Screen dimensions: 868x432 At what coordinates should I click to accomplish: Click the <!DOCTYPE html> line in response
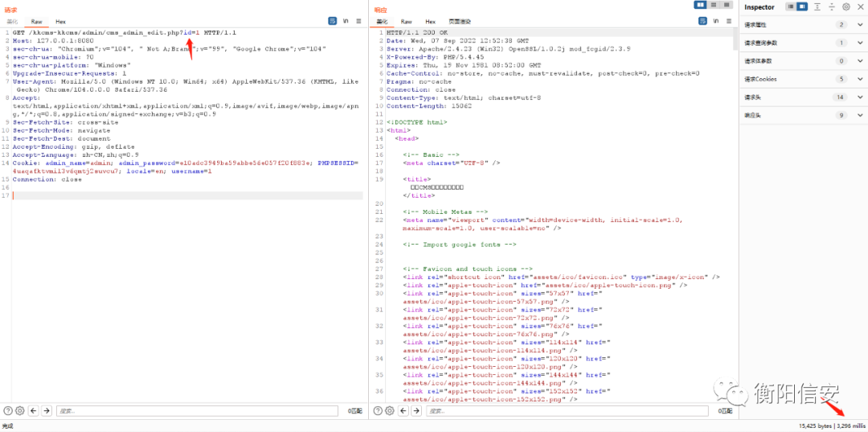[417, 122]
